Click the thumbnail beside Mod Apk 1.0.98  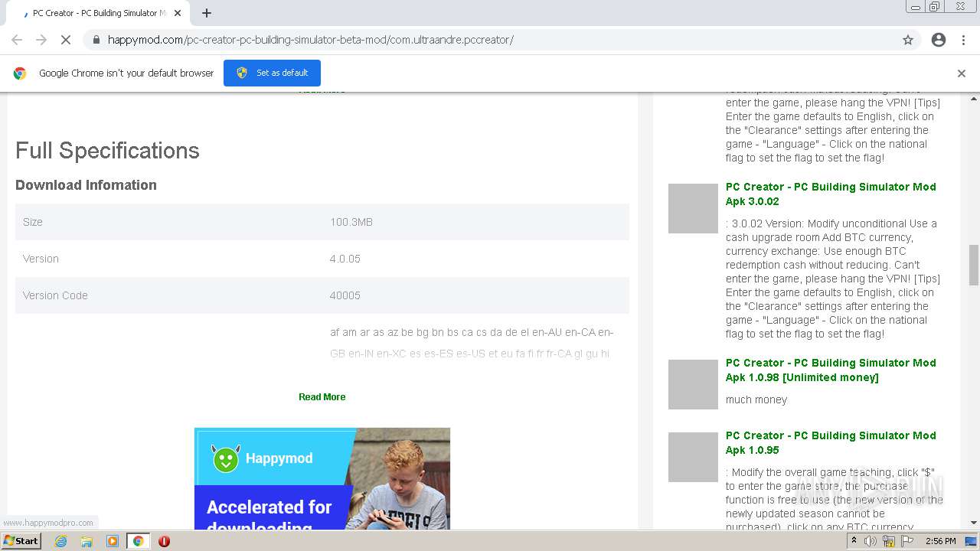point(693,384)
